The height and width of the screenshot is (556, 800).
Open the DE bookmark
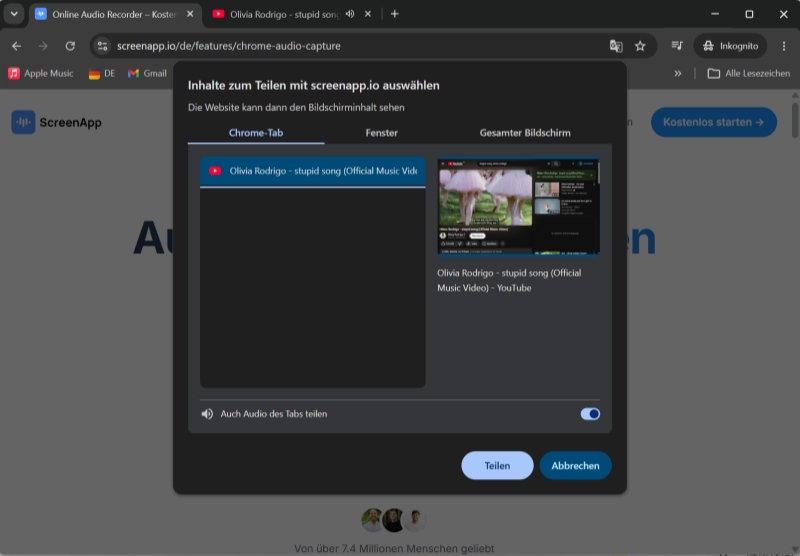point(102,73)
